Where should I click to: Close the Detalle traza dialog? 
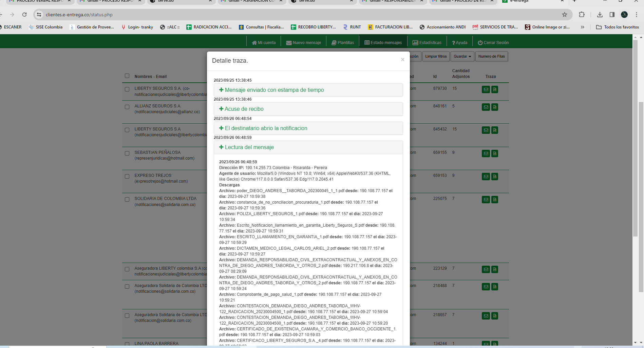point(402,60)
